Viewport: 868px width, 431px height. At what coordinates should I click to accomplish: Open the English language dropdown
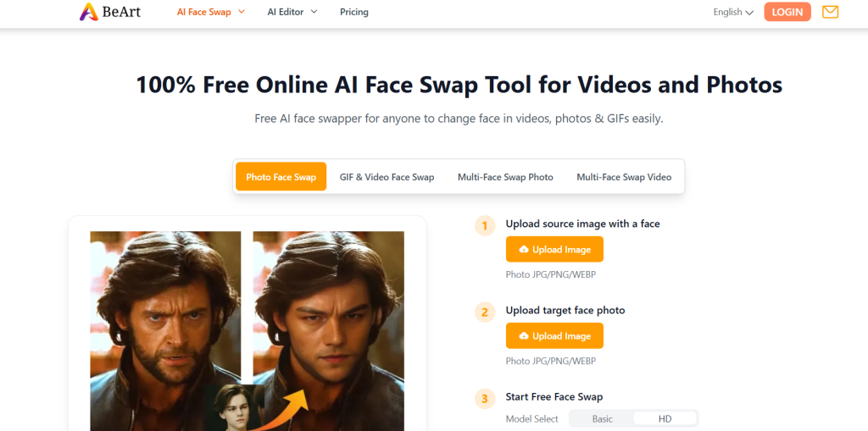point(733,12)
